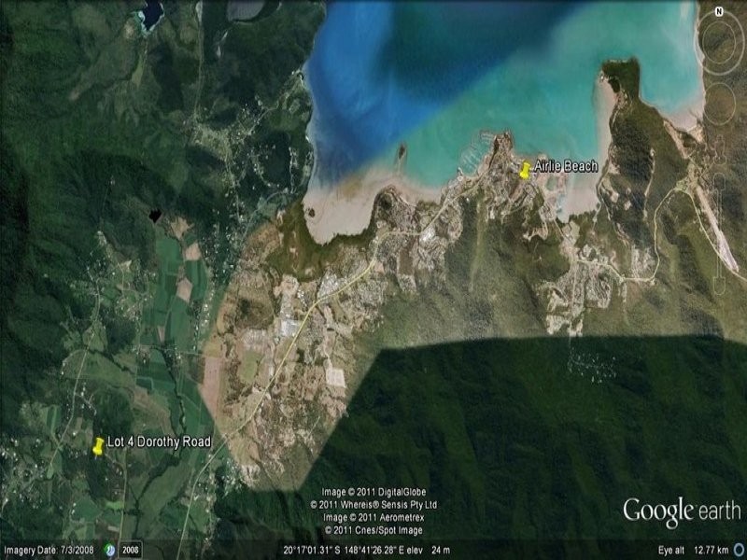Viewport: 747px width, 560px height.
Task: Click the Move joystick control
Action: click(x=719, y=105)
